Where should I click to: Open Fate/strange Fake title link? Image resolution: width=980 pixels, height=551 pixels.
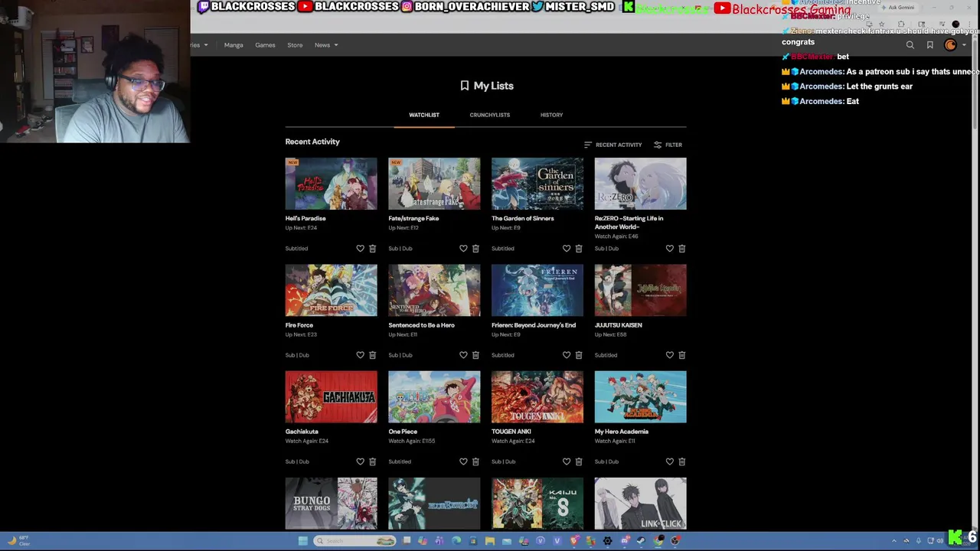pyautogui.click(x=413, y=218)
